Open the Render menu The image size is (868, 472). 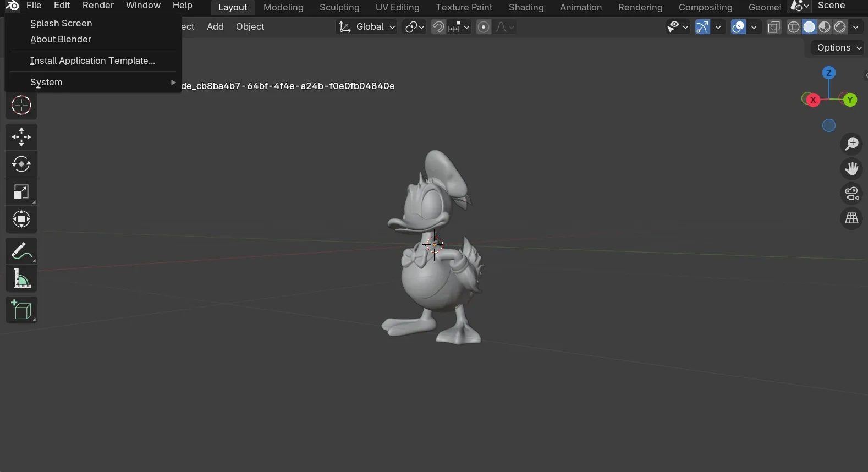tap(98, 6)
